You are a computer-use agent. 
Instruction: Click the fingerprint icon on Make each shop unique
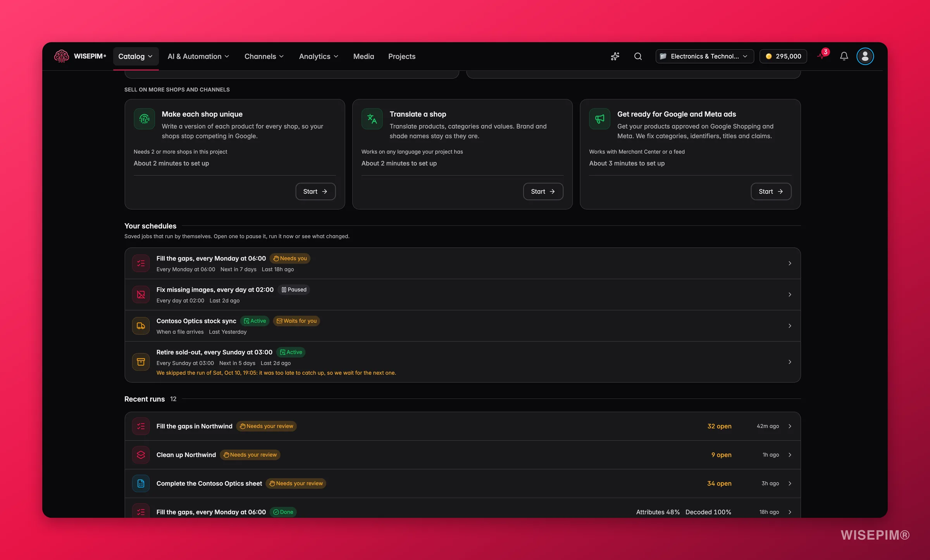(144, 119)
